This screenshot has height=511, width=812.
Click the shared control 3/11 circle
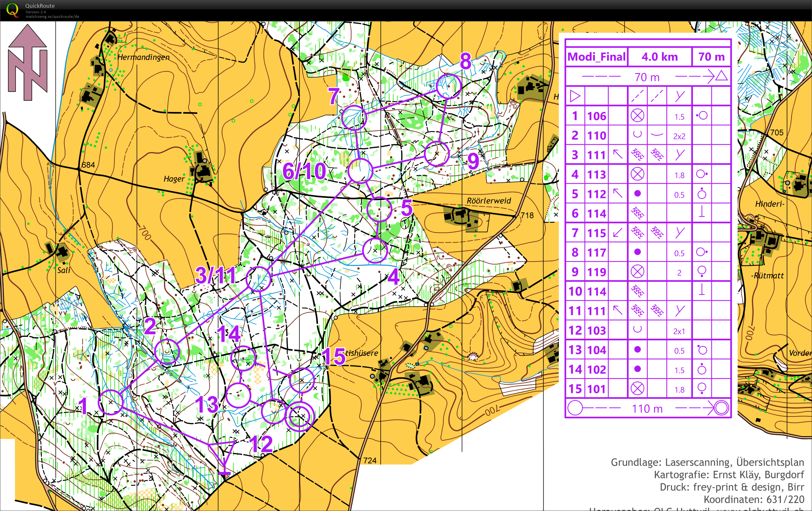tap(259, 279)
